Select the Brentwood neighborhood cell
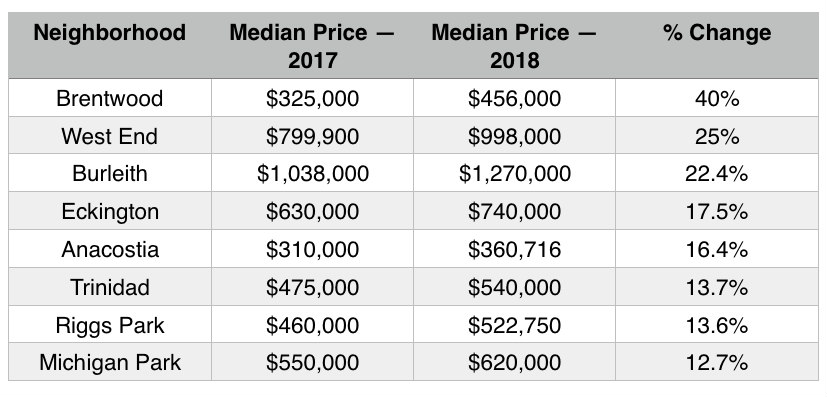 click(x=110, y=98)
